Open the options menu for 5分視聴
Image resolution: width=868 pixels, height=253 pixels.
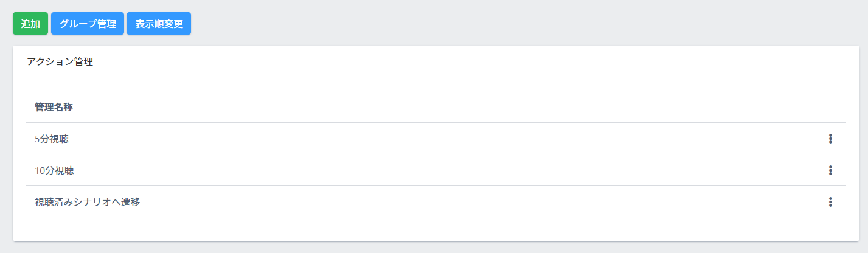(x=830, y=139)
